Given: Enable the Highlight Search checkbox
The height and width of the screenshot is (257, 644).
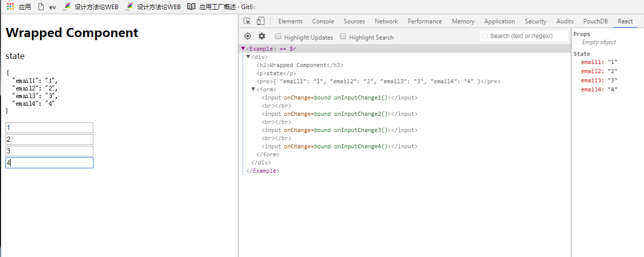Looking at the screenshot, I should (x=343, y=37).
